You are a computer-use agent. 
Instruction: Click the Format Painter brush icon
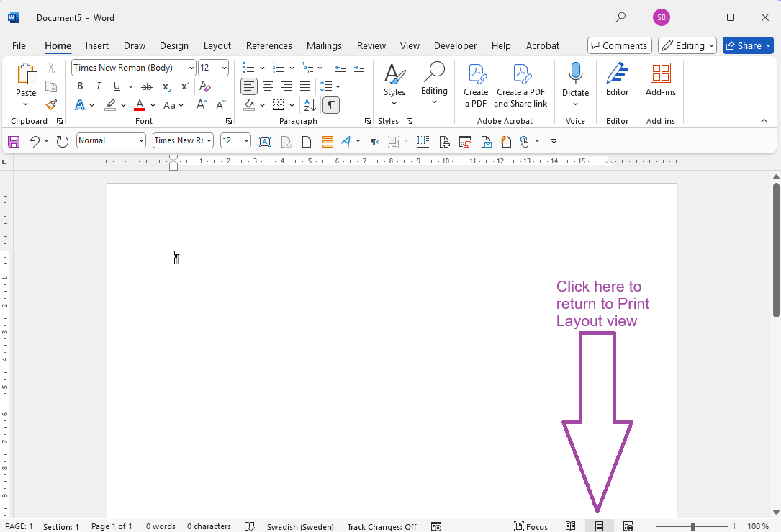click(51, 105)
